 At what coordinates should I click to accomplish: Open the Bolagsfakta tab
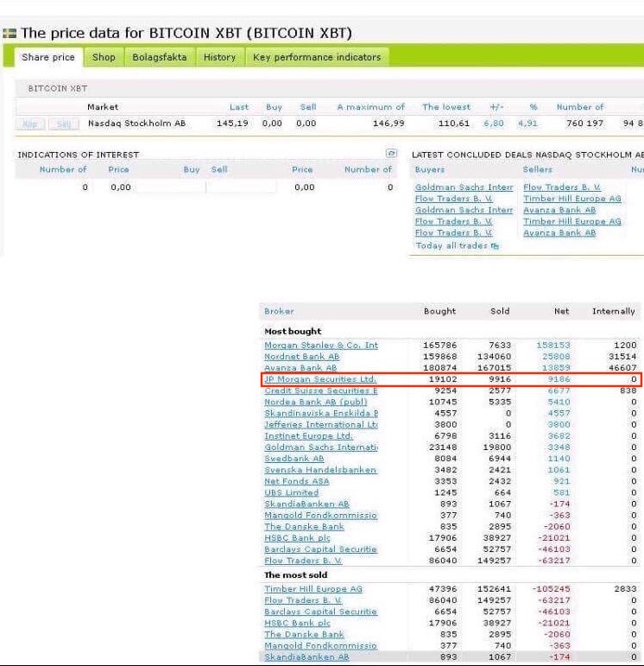tap(160, 57)
